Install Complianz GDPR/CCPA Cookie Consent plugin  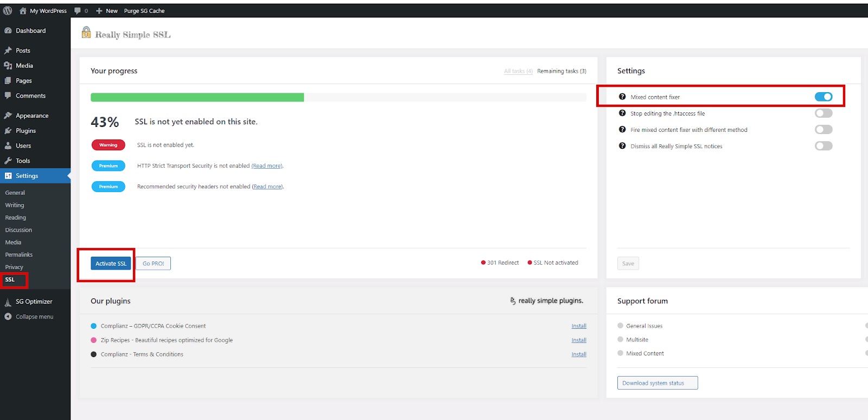(x=579, y=326)
